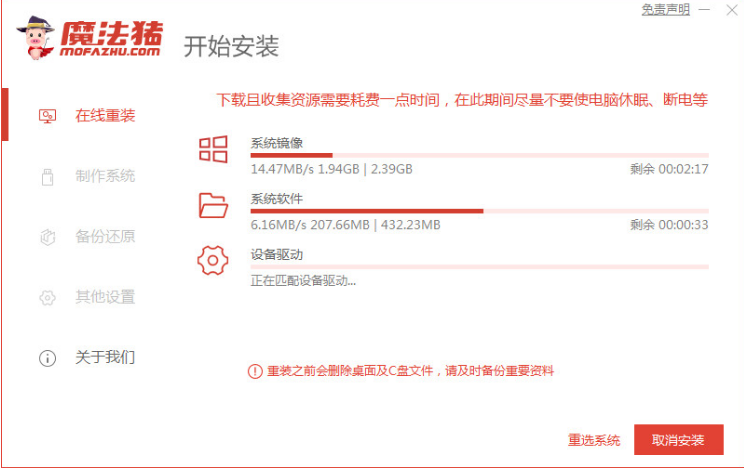Click the 重选系统 link
Image resolution: width=744 pixels, height=471 pixels.
(x=594, y=440)
